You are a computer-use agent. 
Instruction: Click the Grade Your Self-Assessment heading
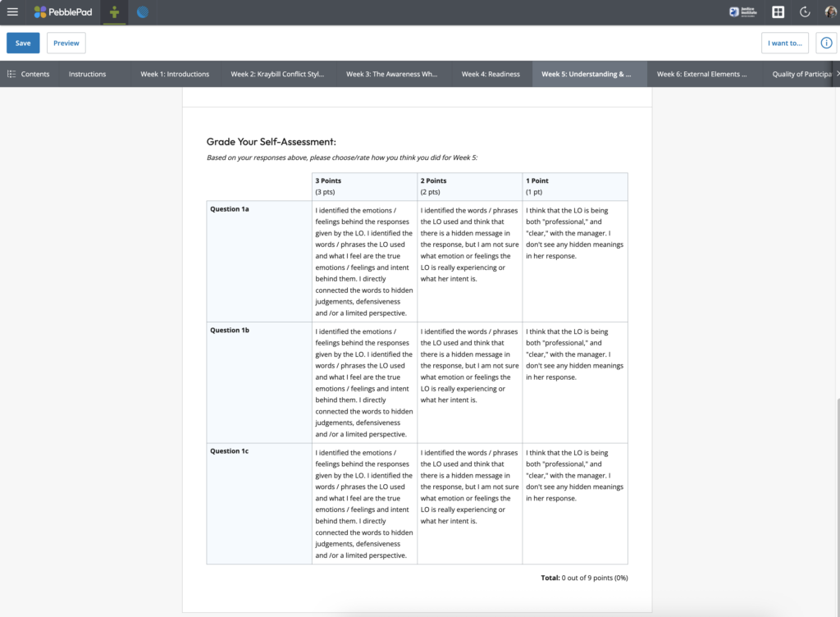coord(271,141)
